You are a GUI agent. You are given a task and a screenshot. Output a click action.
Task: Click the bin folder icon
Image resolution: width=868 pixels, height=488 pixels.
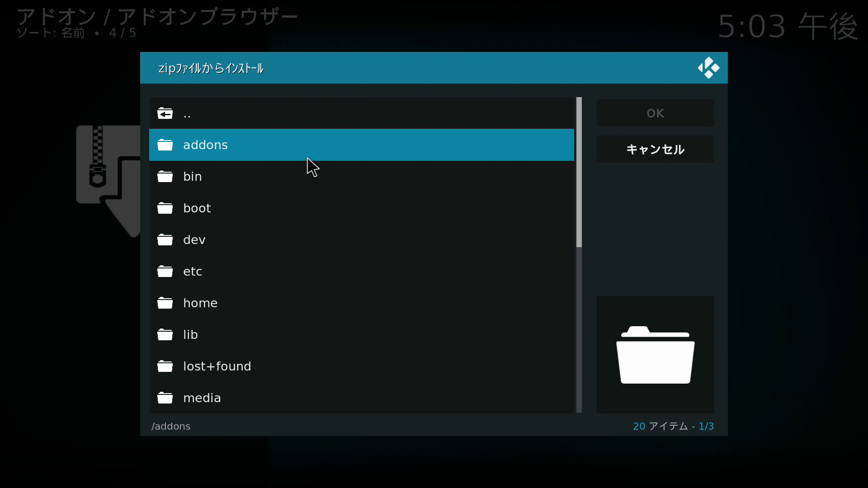click(x=165, y=176)
